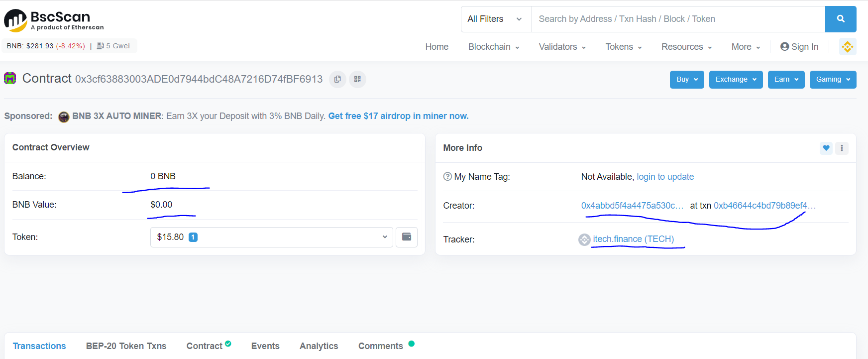Open the Buy dropdown button
868x359 pixels.
(687, 80)
